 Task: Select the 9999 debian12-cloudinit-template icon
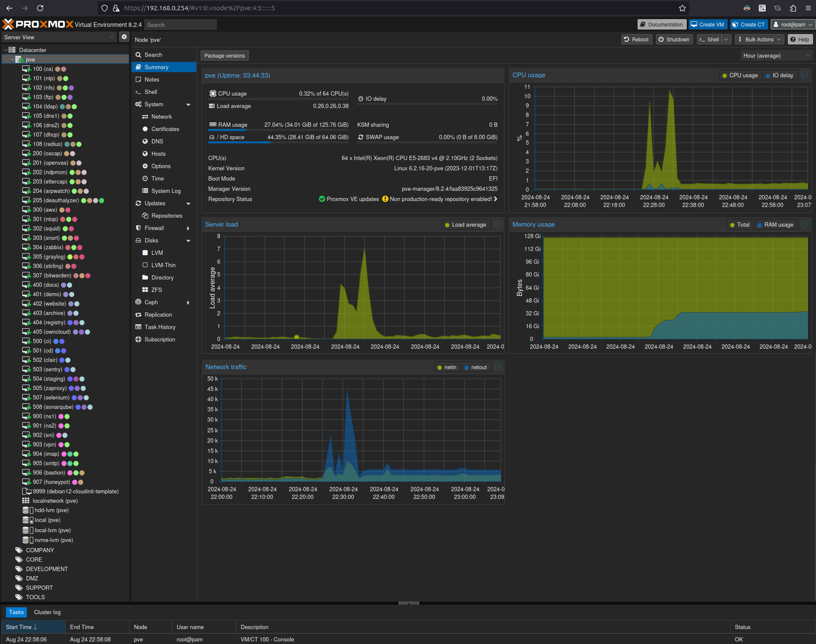click(26, 491)
